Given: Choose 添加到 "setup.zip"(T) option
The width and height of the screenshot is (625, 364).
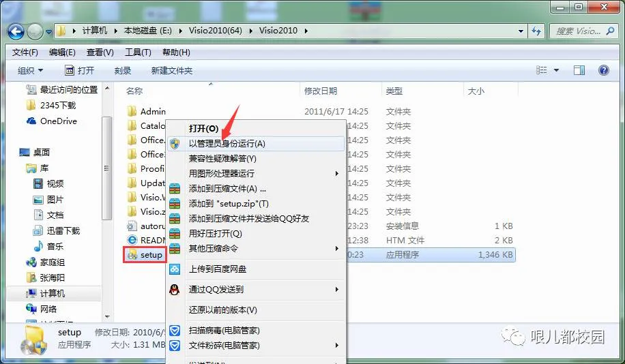Looking at the screenshot, I should pyautogui.click(x=255, y=204).
